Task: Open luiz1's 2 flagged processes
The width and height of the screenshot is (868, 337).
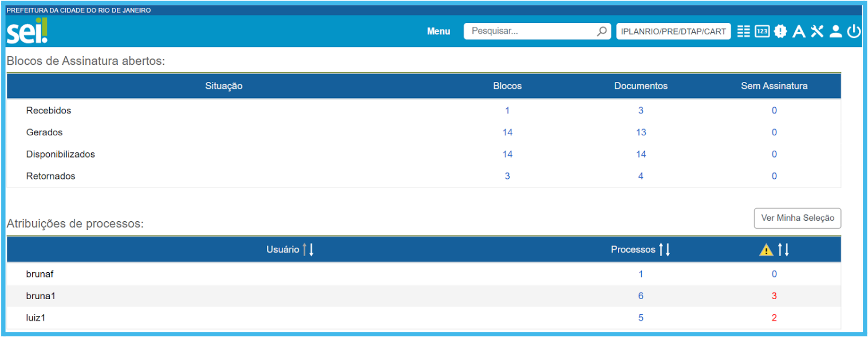Action: [x=774, y=318]
